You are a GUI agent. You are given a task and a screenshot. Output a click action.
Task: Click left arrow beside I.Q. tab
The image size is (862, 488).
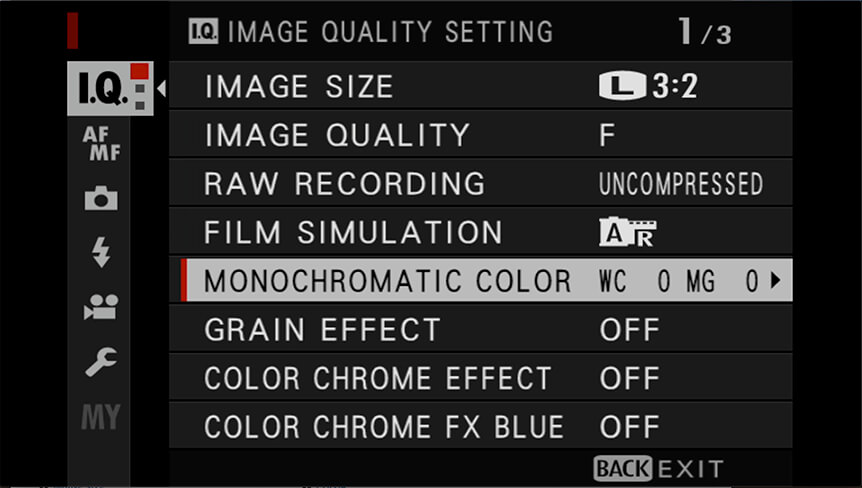[161, 88]
